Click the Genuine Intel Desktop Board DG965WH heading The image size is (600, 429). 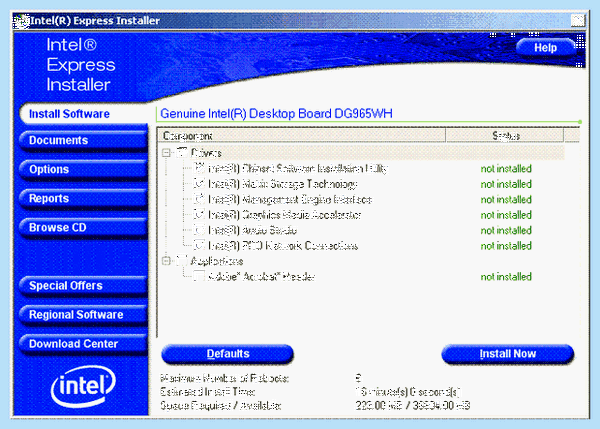click(x=276, y=114)
